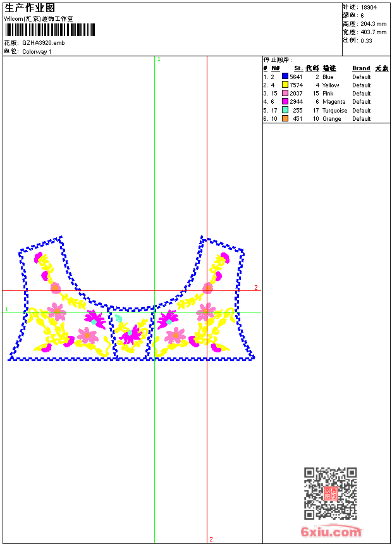Click stitch count '255' in Turquoise row
Viewport: 392px width, 544px height.
[298, 110]
